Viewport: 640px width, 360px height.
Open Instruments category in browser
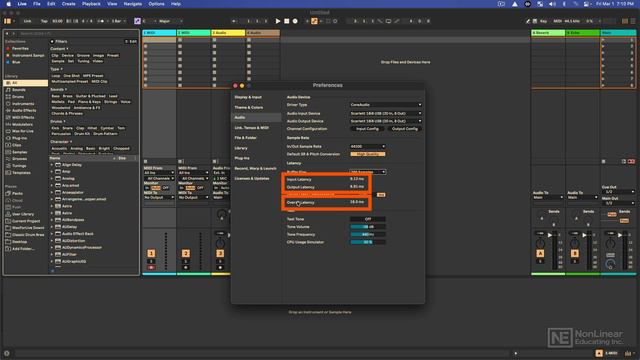pos(23,104)
